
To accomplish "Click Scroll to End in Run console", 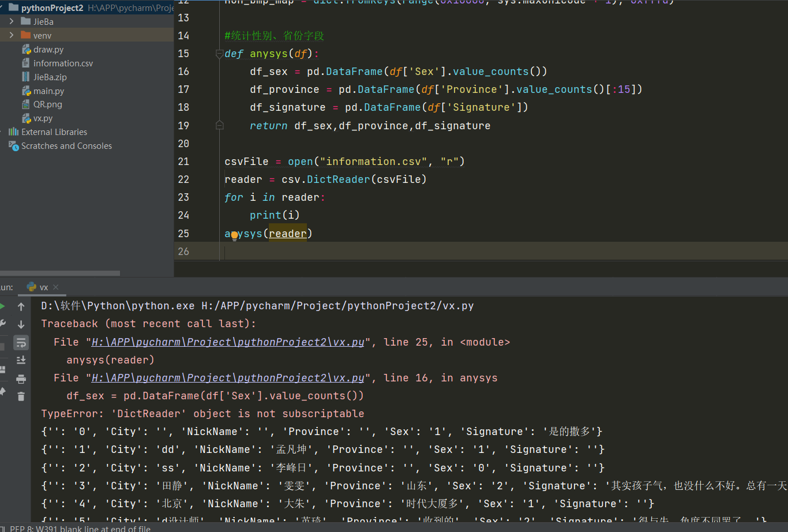I will (x=21, y=360).
